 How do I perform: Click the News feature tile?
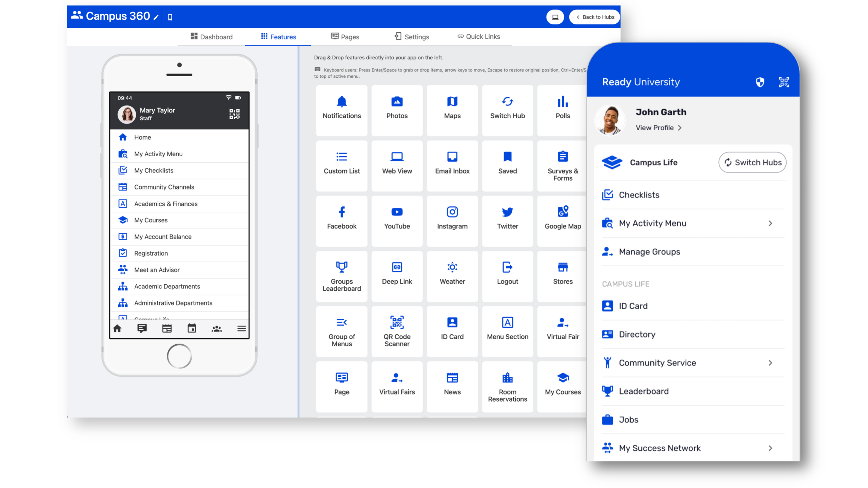pyautogui.click(x=452, y=387)
